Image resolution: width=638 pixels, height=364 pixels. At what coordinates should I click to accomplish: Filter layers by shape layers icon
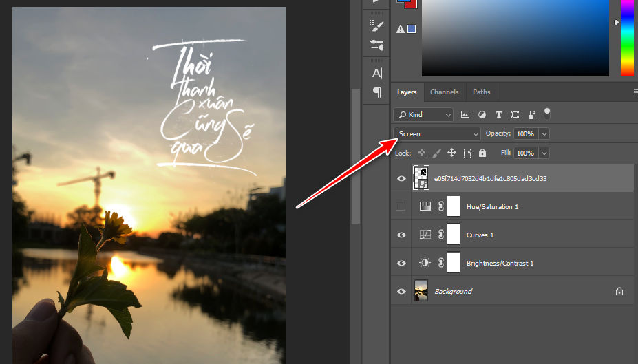[515, 115]
